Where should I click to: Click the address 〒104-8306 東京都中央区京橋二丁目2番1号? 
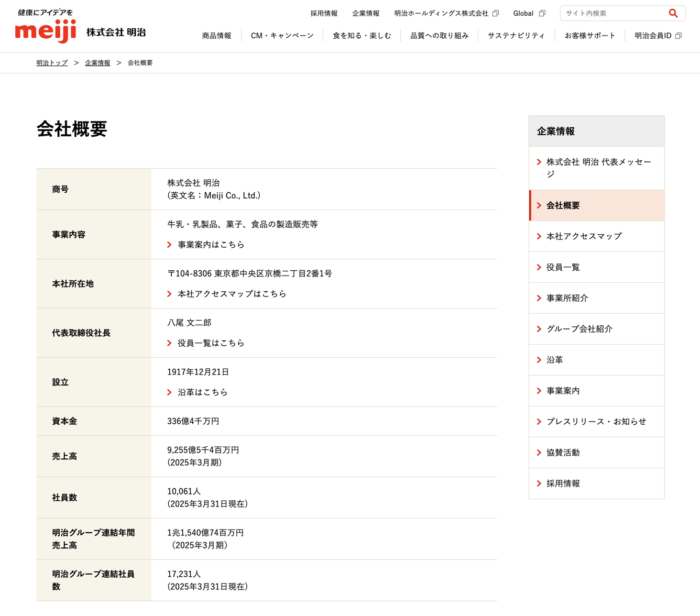pos(249,274)
